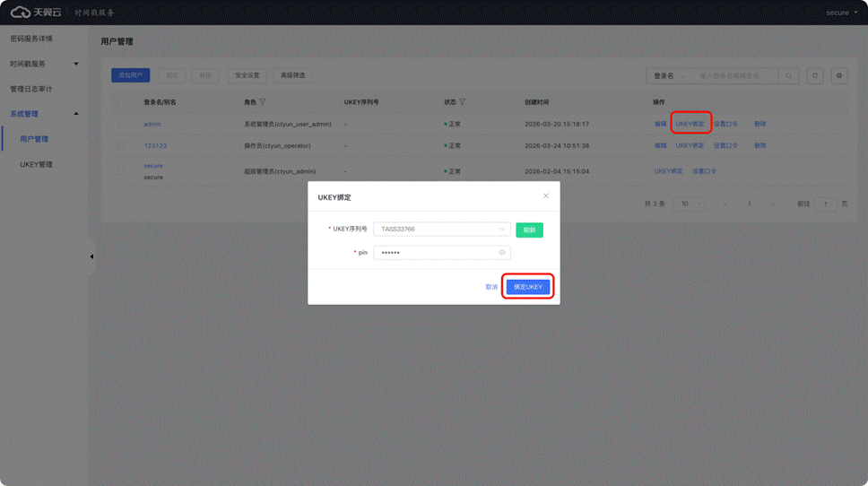Click UKEY绑定 in the admin row
Viewport: 868px width, 486px height.
point(690,124)
